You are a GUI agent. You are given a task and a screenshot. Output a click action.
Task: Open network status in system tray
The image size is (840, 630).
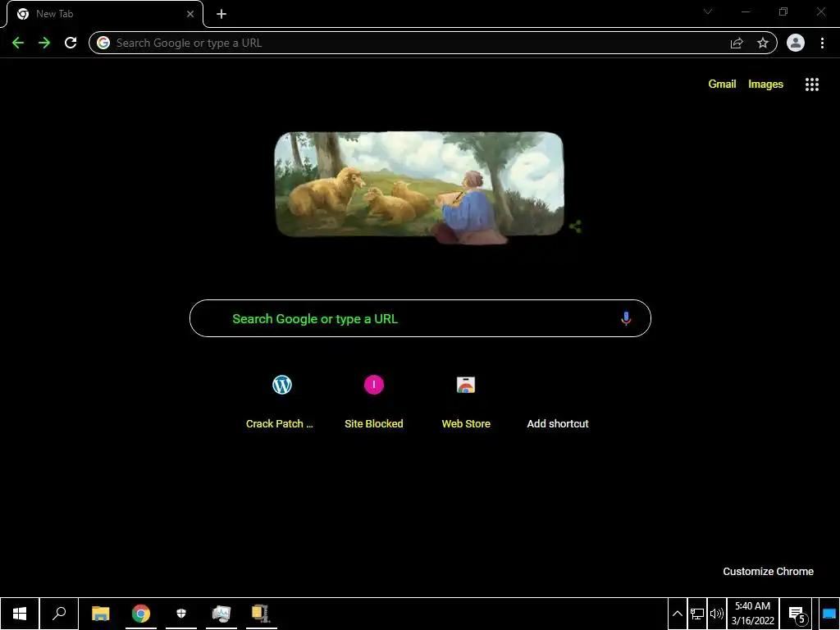click(x=697, y=614)
